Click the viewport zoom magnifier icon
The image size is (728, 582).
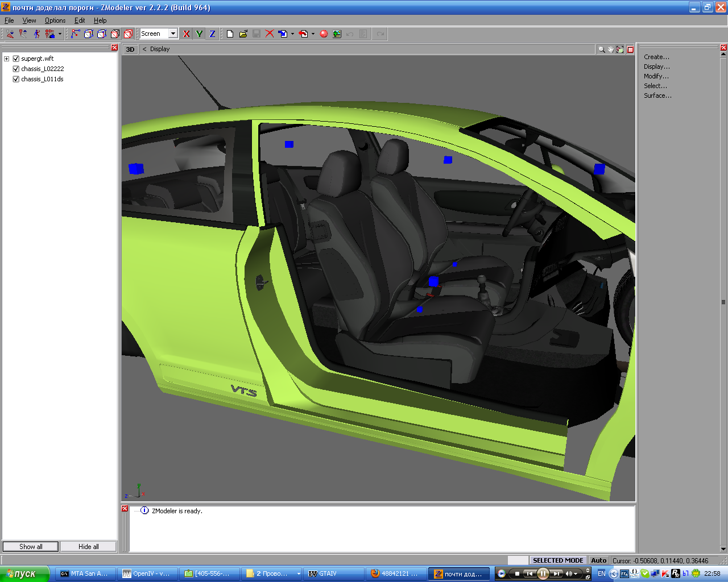pos(601,49)
